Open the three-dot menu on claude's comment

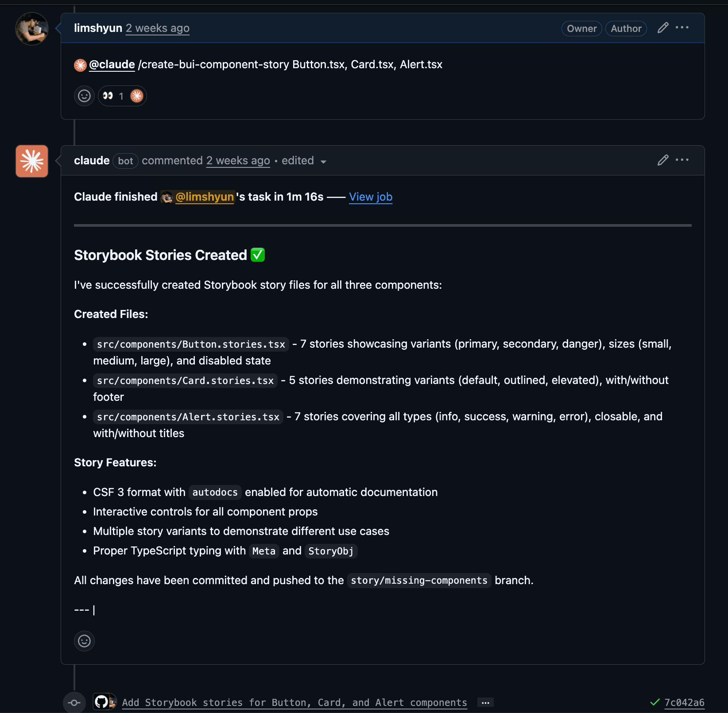pyautogui.click(x=682, y=160)
